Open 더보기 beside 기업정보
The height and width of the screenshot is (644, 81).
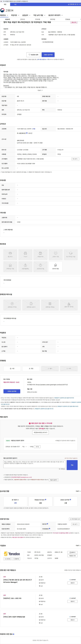click(78, 546)
